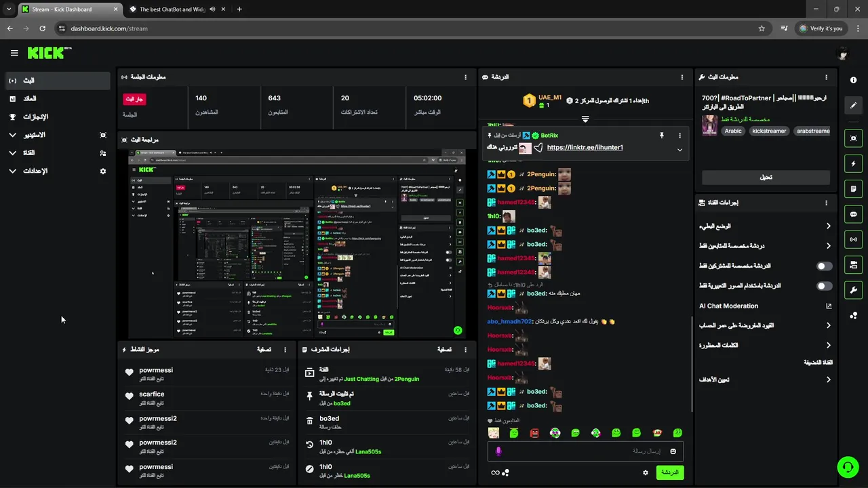Click the infinity icon below message box
868x488 pixels.
tap(496, 472)
